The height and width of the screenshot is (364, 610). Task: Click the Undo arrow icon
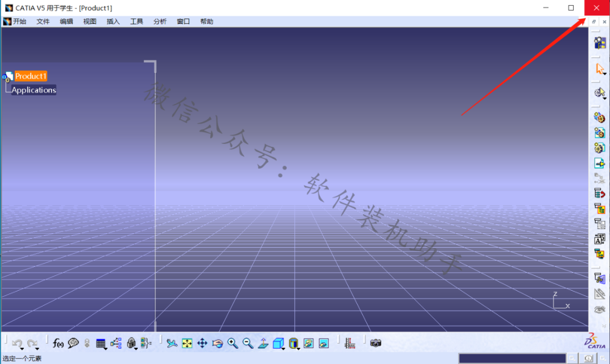16,343
